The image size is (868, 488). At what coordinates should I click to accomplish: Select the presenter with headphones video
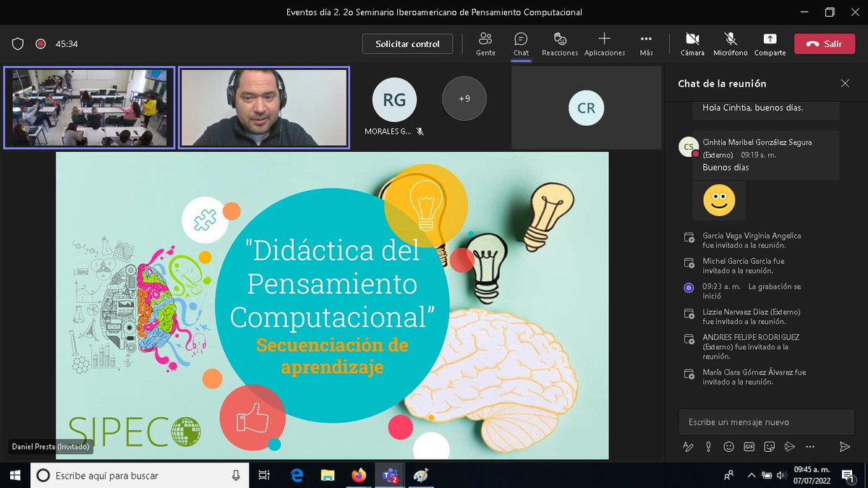264,108
